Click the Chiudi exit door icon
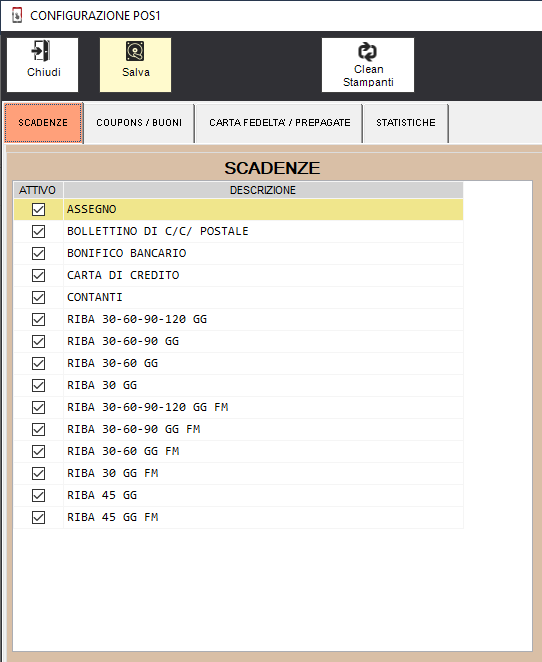This screenshot has width=542, height=662. [41, 51]
